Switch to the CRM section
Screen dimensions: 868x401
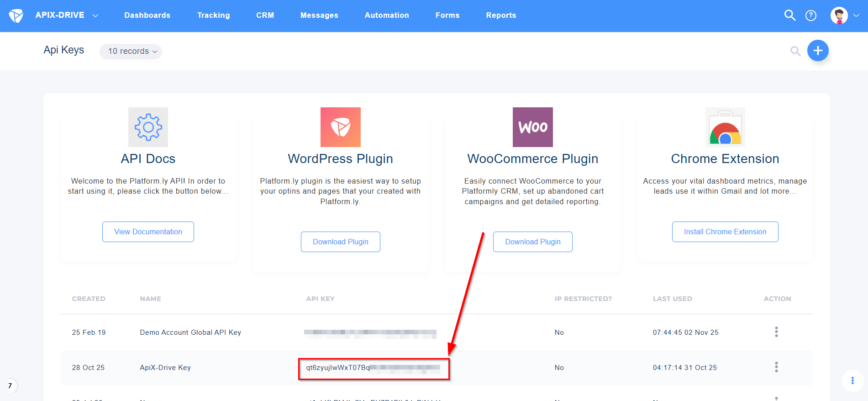[265, 15]
